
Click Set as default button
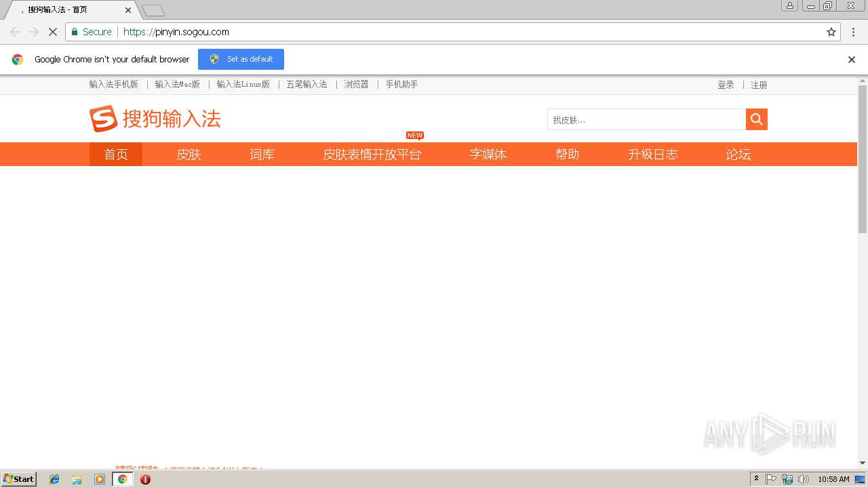[241, 59]
